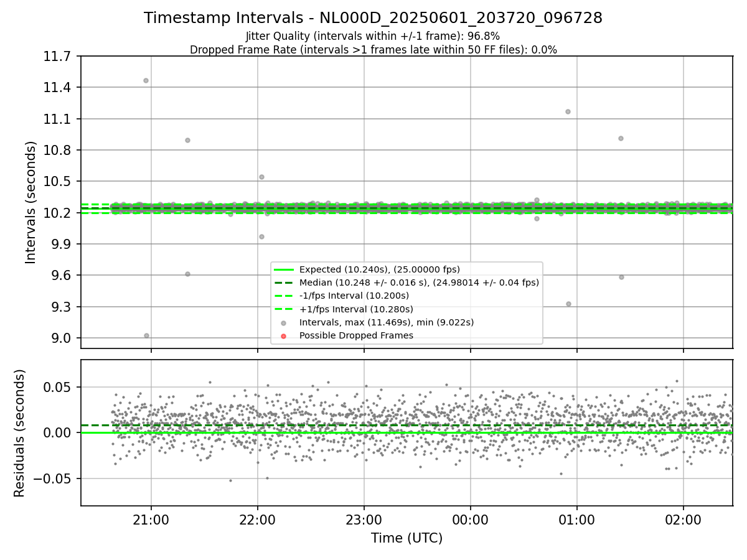Click the legend entry '-1/fps Interval (10.200s)'
Image resolution: width=747 pixels, height=560 pixels.
354,296
